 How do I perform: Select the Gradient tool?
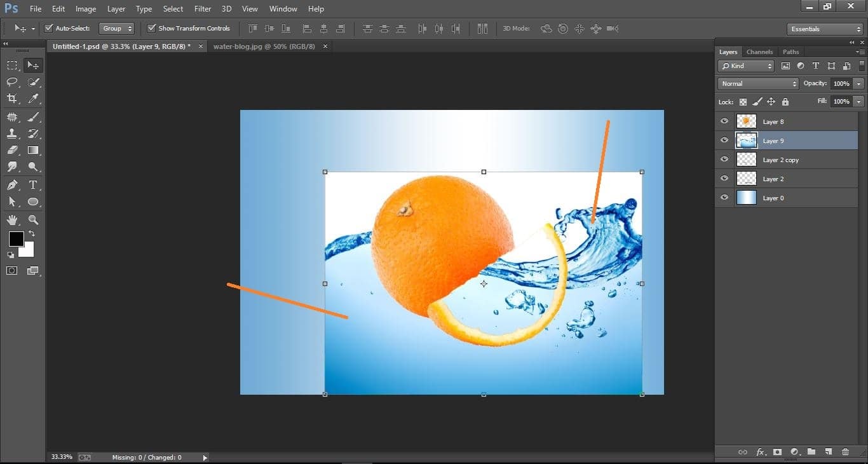point(33,150)
